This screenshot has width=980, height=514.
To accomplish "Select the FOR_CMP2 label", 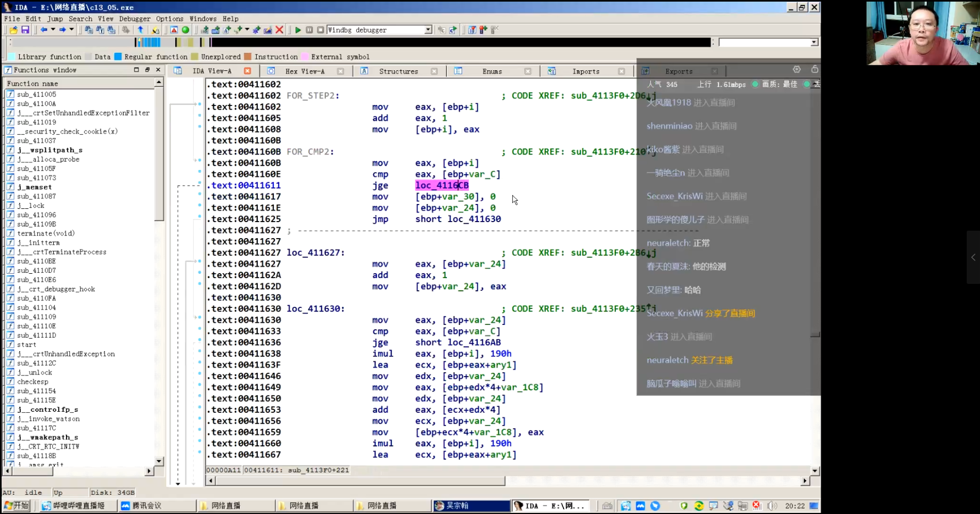I will click(310, 152).
